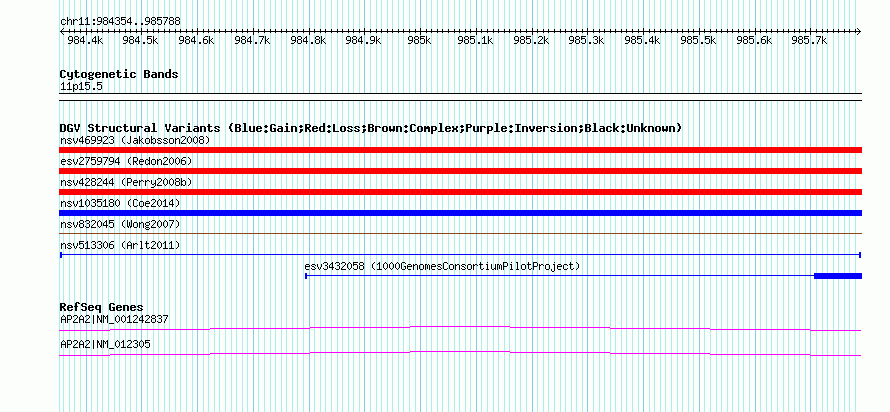Open transcript label AP2A2|NM_001242837

pos(114,319)
